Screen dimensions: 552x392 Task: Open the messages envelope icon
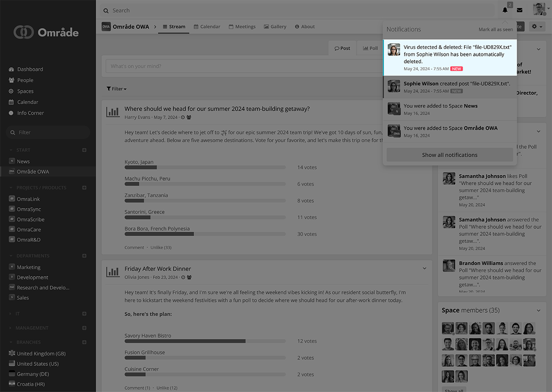point(520,10)
